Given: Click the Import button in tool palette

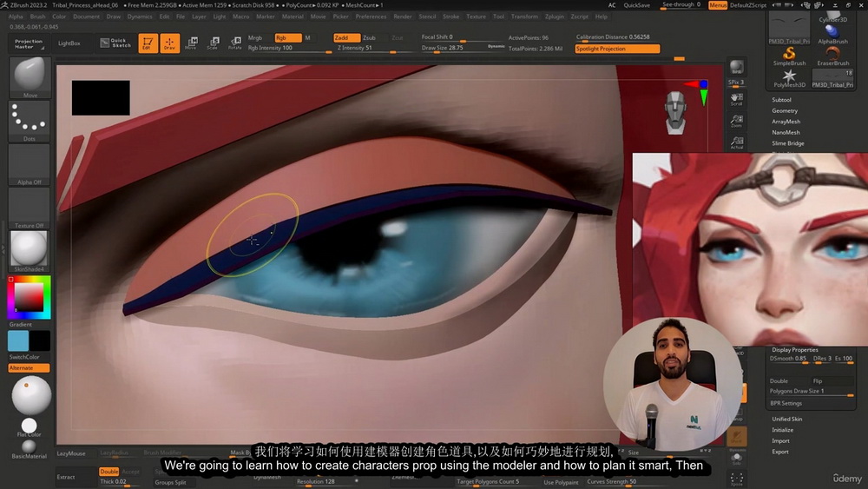Looking at the screenshot, I should [x=780, y=441].
